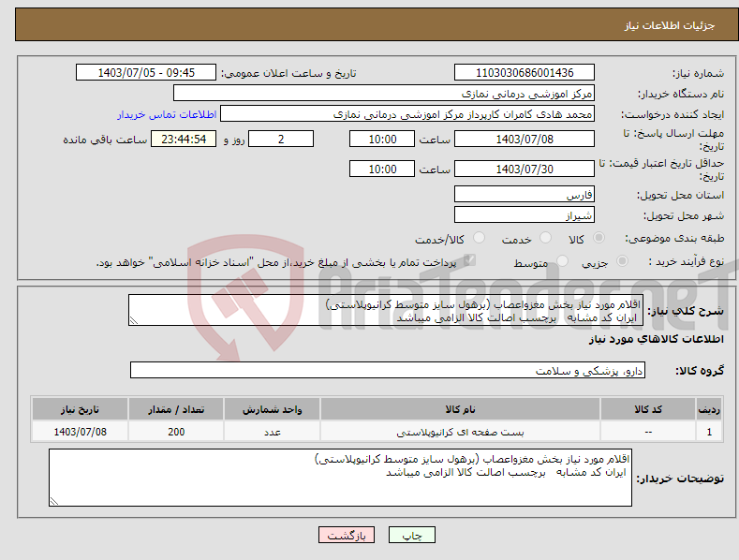Open the اطلاعات تماس خریدار link
The image size is (739, 560).
pyautogui.click(x=167, y=114)
